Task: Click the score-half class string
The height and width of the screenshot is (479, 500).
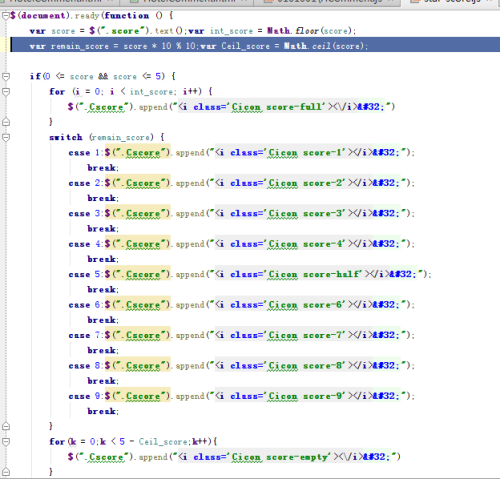Action: pos(331,274)
